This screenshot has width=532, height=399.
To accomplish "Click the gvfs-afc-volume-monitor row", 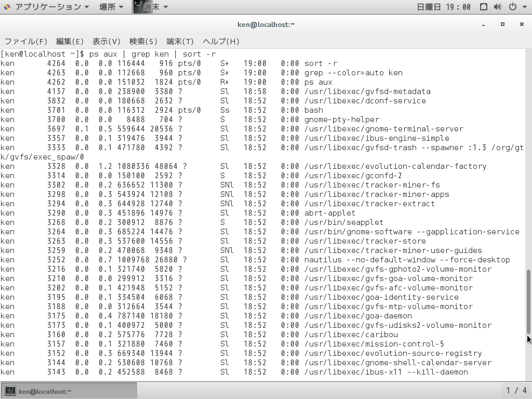I will [236, 288].
